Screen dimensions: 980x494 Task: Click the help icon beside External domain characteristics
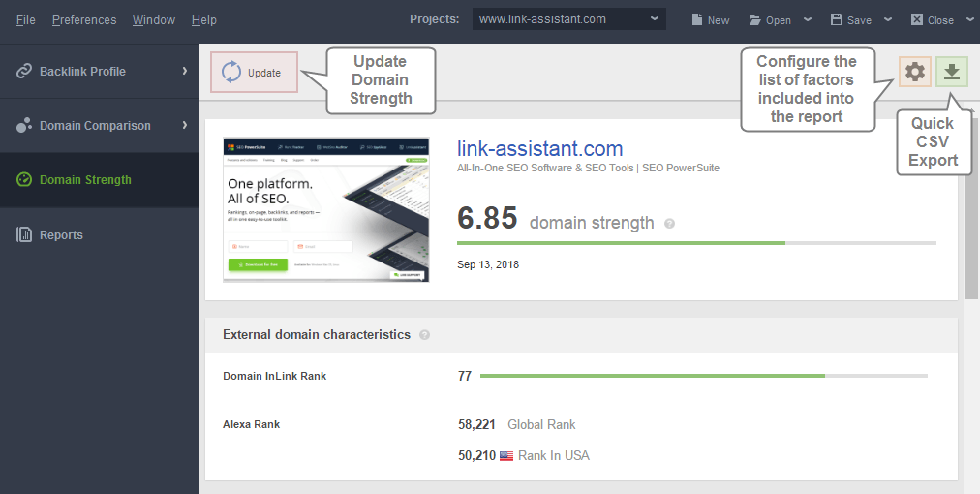(424, 334)
